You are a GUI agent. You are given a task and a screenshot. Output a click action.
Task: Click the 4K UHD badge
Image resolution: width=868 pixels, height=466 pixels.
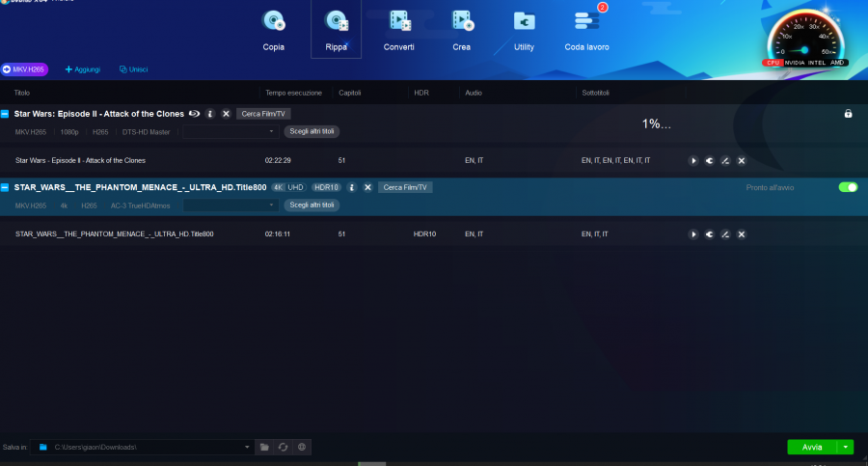tap(289, 187)
